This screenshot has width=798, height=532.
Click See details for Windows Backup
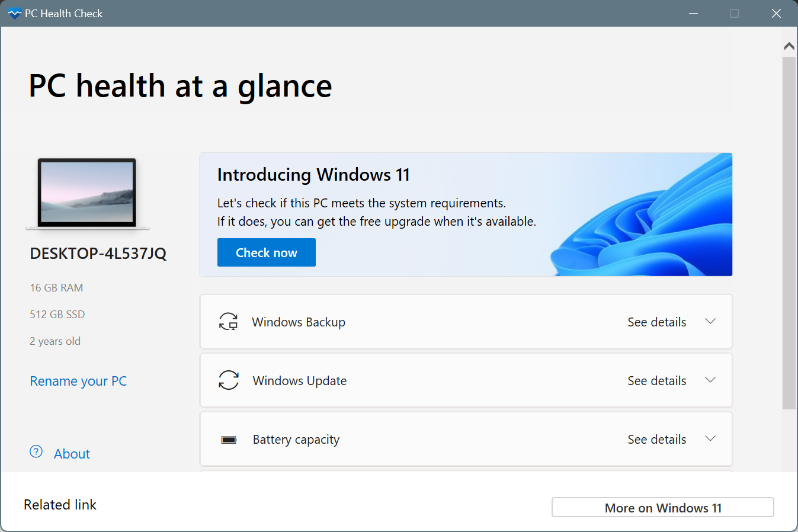[656, 322]
